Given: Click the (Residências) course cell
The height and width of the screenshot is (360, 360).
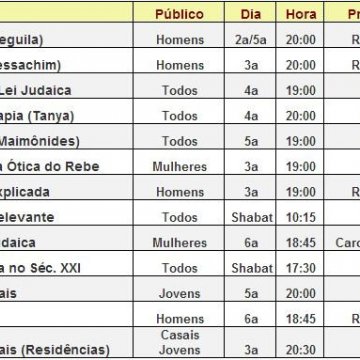Looking at the screenshot, I should (x=55, y=350).
